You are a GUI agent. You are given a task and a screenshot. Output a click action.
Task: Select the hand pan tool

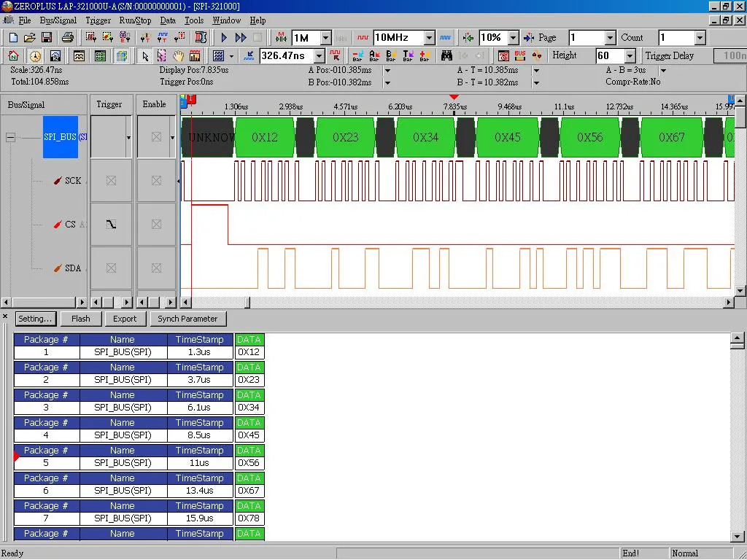[178, 55]
